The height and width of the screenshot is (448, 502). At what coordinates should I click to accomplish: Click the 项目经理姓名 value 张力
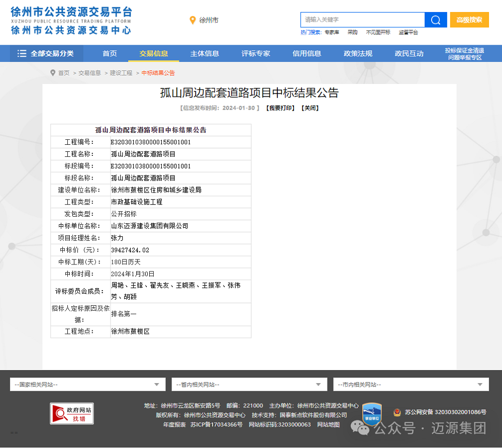click(x=117, y=238)
